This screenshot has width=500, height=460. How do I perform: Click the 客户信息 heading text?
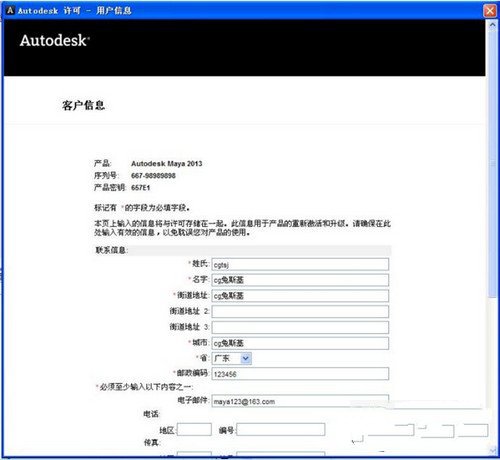click(83, 105)
